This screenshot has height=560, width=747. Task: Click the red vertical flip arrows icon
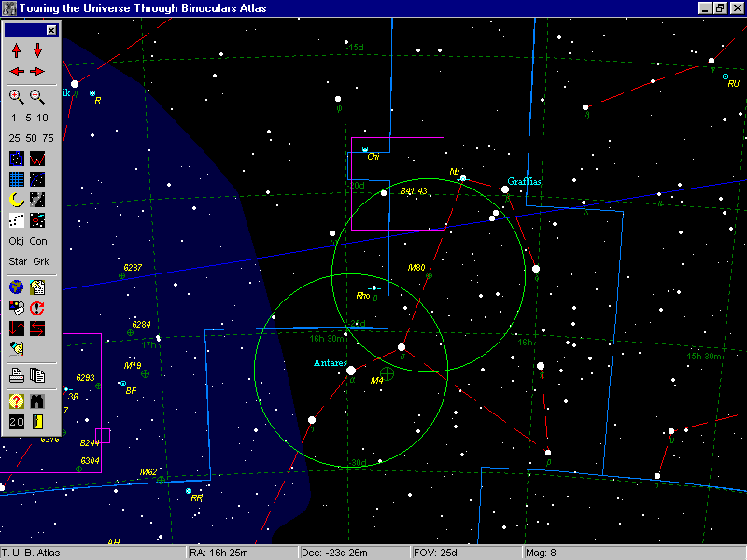[17, 329]
